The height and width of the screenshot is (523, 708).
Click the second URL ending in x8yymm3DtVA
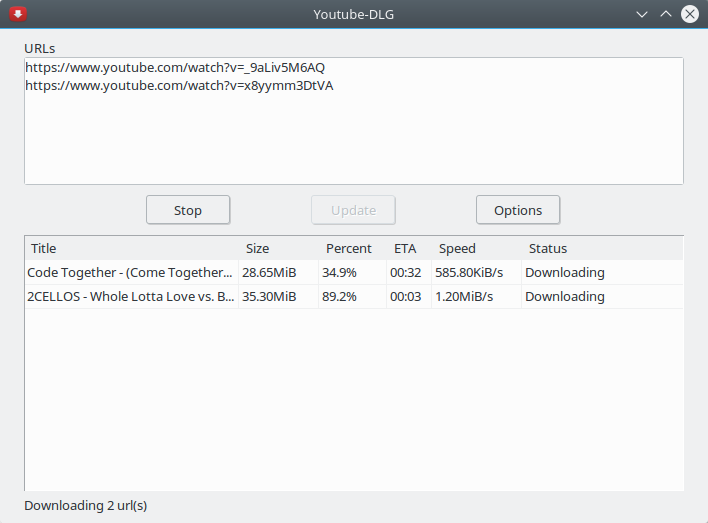click(x=179, y=86)
